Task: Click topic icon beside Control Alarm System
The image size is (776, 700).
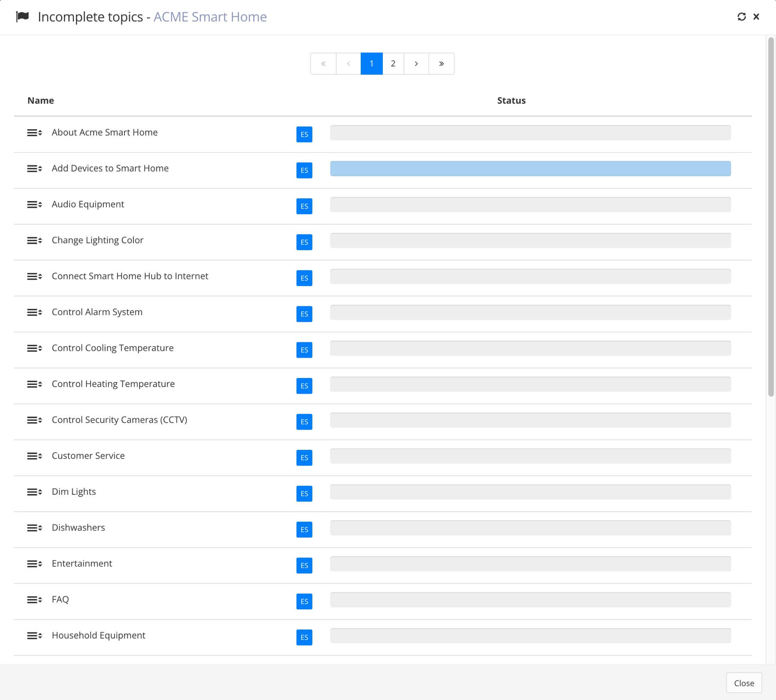Action: 35,312
